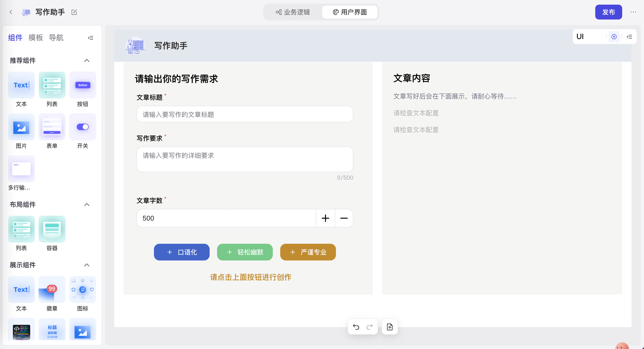Collapse the 展示组件 section

coord(87,265)
